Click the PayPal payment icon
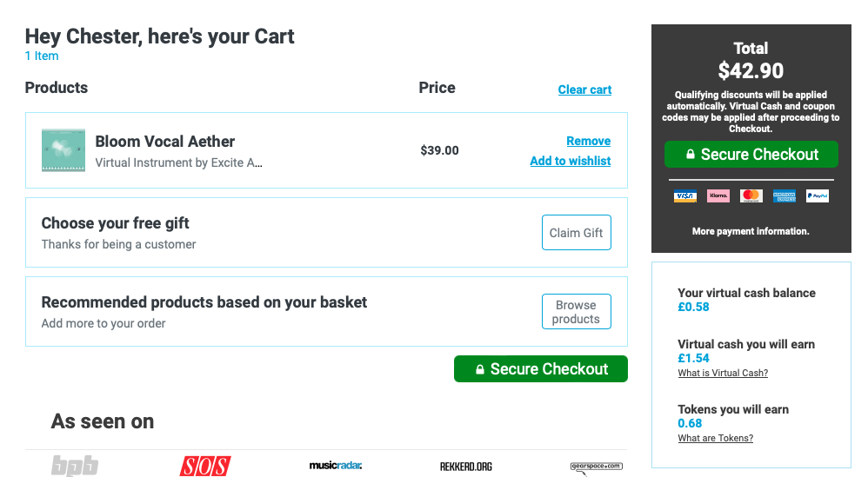Viewport: 868px width, 477px height. click(x=817, y=195)
